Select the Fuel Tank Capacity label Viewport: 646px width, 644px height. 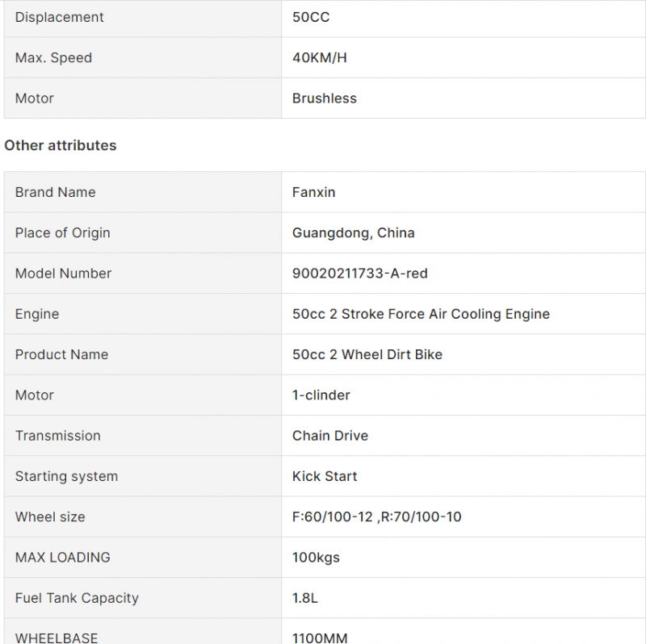pyautogui.click(x=77, y=598)
